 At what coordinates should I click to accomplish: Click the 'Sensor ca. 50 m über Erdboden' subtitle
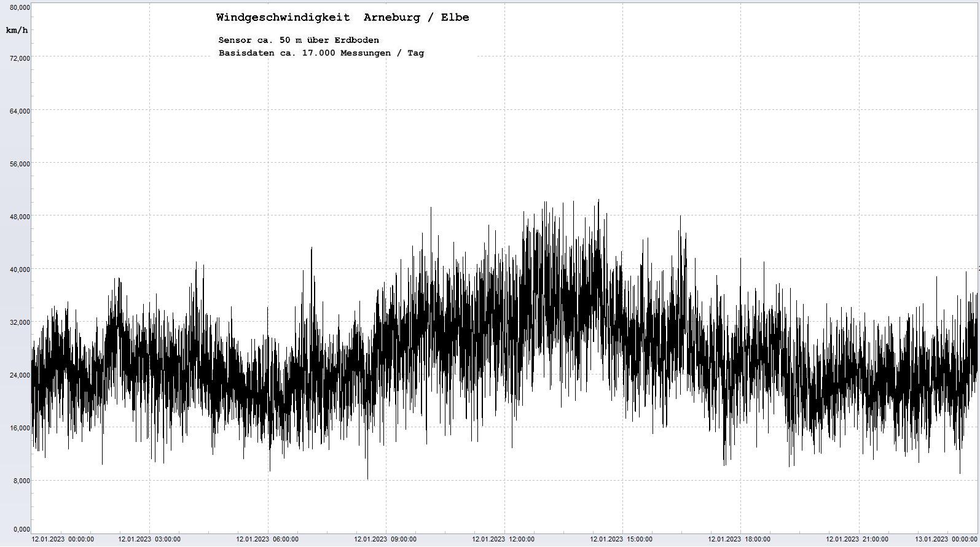(x=299, y=41)
